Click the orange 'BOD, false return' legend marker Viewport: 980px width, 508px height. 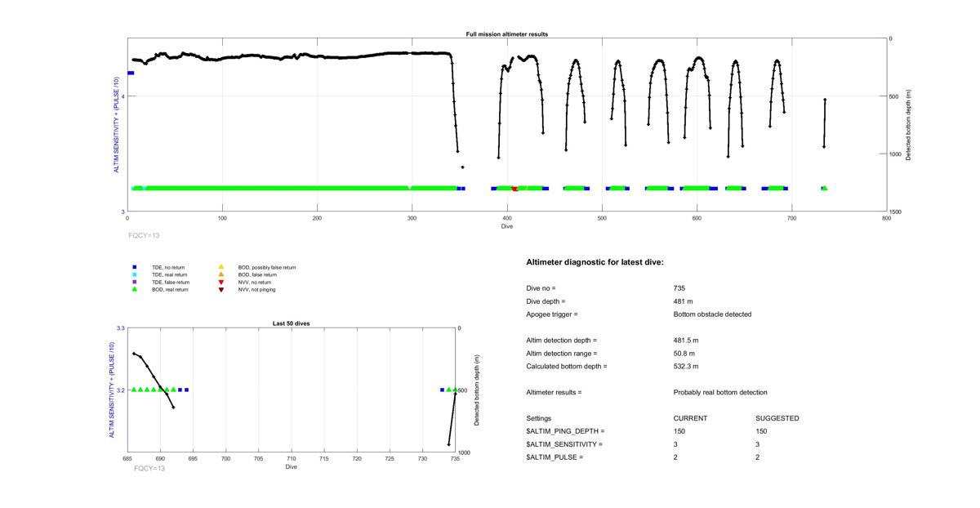[220, 274]
